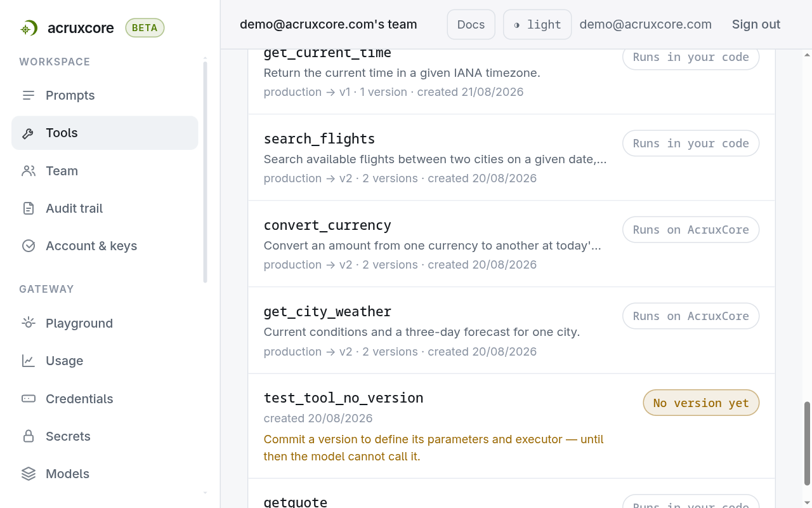
Task: Open the convert_currency tool
Action: click(x=327, y=225)
